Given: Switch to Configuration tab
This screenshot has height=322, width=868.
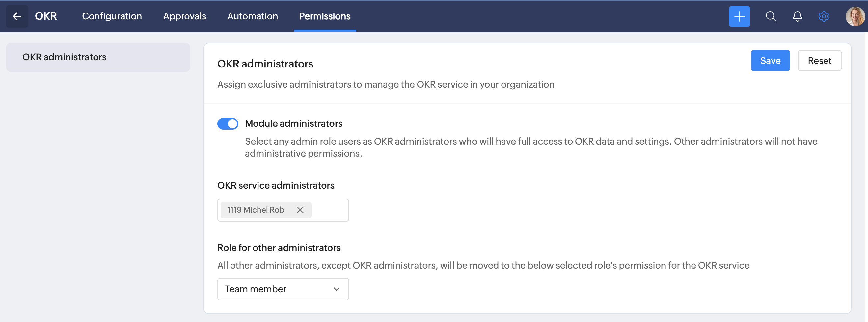Looking at the screenshot, I should 112,16.
